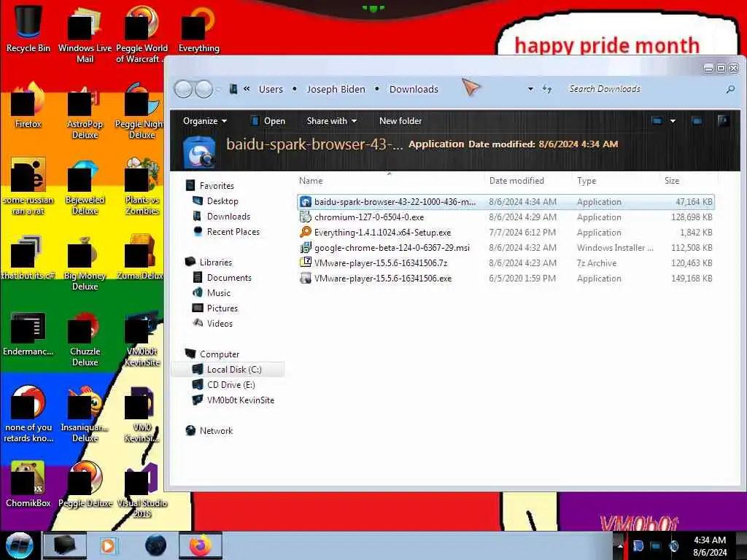The height and width of the screenshot is (560, 747).
Task: Click New folder in command bar
Action: click(x=400, y=121)
